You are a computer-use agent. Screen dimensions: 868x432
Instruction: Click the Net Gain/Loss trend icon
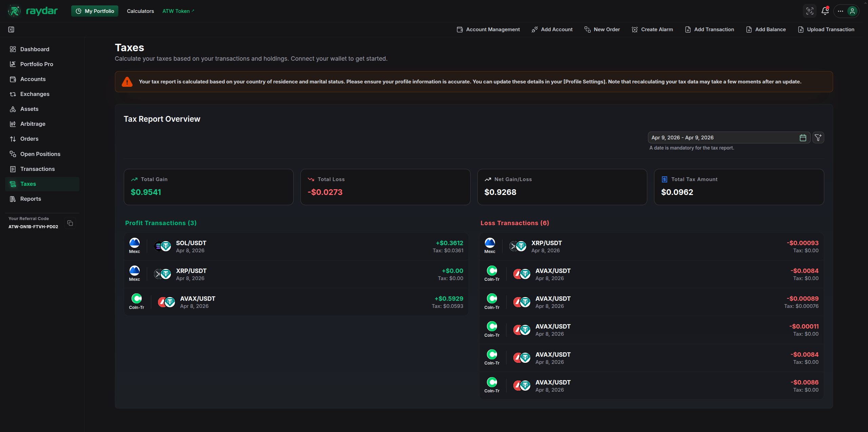tap(488, 179)
